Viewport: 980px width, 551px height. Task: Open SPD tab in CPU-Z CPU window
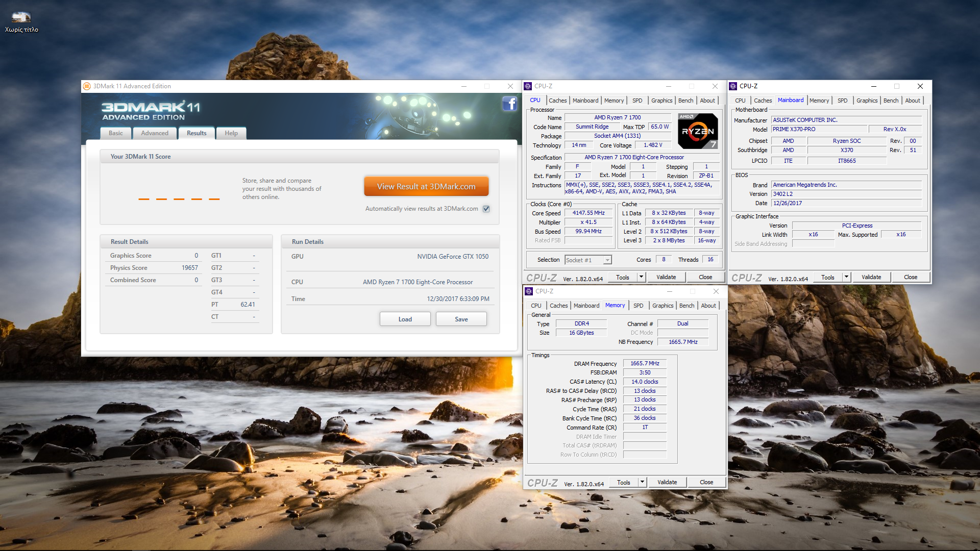pyautogui.click(x=638, y=101)
